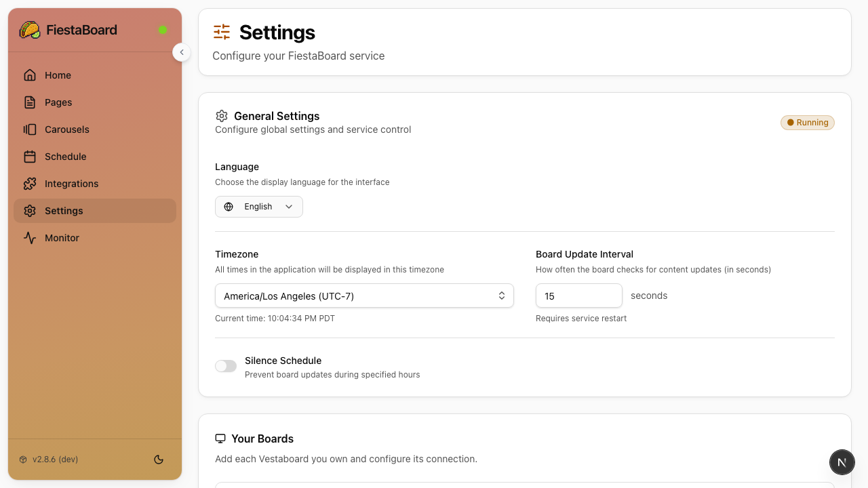The image size is (868, 488).
Task: Click the green status dot near FiestaBoard
Action: pyautogui.click(x=163, y=30)
